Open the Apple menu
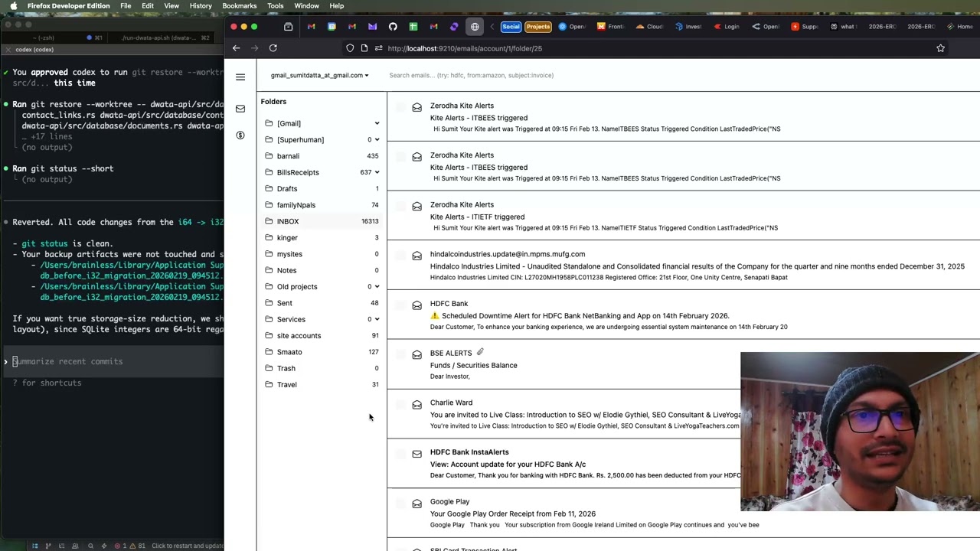This screenshot has width=980, height=551. (x=13, y=6)
